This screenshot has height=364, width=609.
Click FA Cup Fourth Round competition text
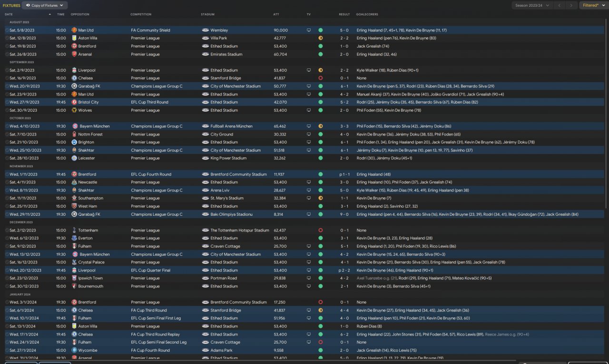150,350
